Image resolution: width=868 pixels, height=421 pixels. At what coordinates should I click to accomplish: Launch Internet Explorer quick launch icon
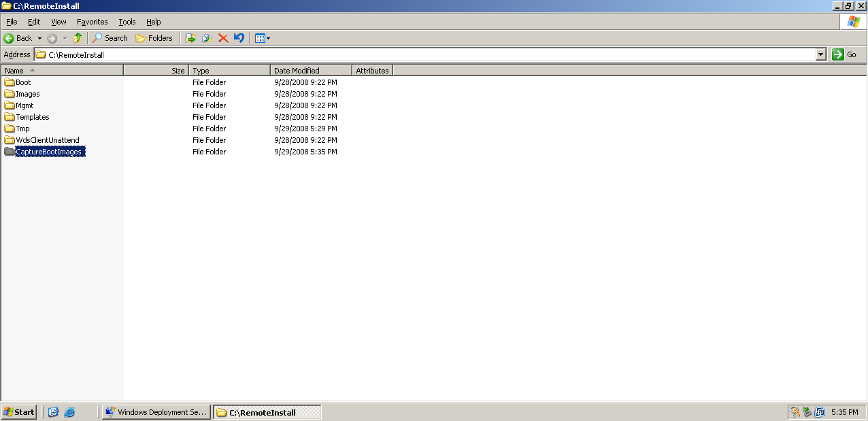point(69,412)
